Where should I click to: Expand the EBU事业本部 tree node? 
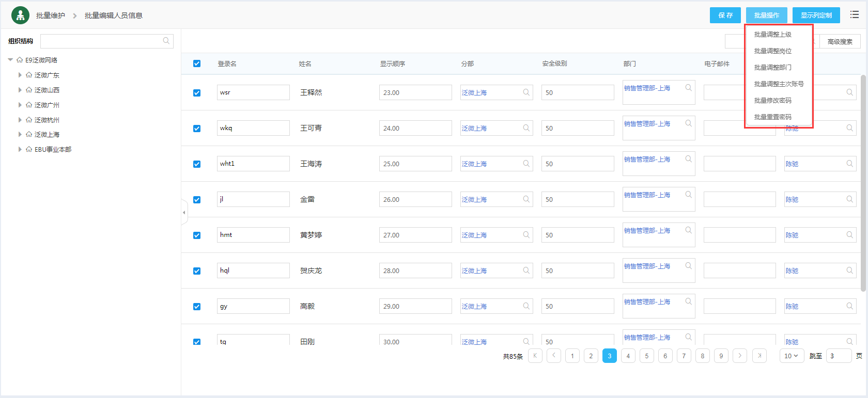[x=20, y=149]
